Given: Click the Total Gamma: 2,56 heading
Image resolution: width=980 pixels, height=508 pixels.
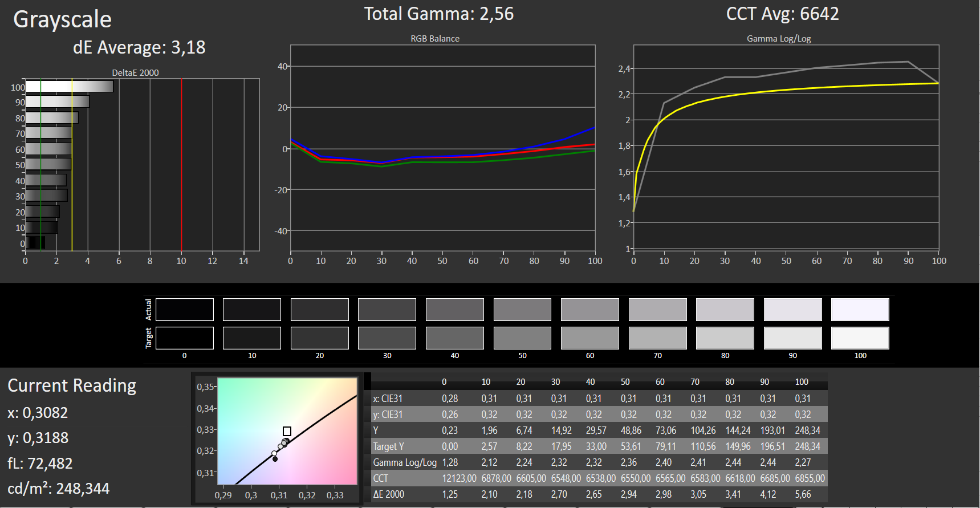Looking at the screenshot, I should click(x=438, y=14).
